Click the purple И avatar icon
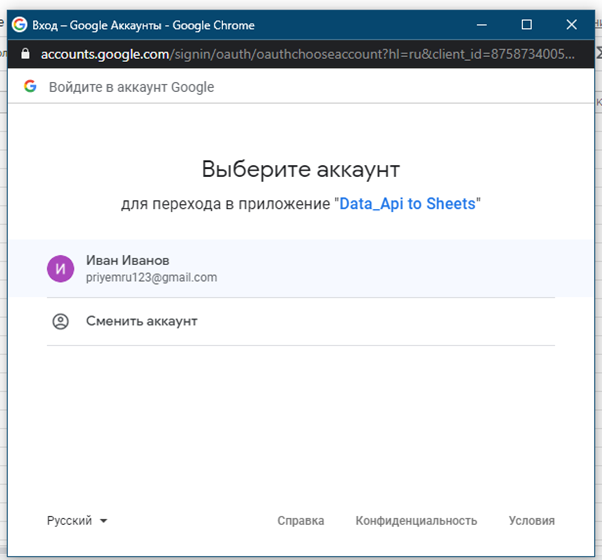602x560 pixels. (60, 269)
